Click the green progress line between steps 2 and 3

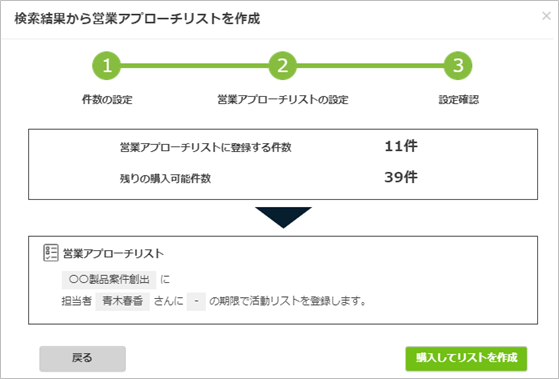[x=370, y=66]
